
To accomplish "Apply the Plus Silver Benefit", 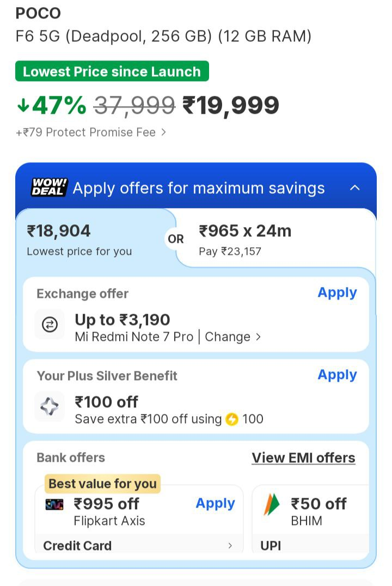I will point(337,375).
